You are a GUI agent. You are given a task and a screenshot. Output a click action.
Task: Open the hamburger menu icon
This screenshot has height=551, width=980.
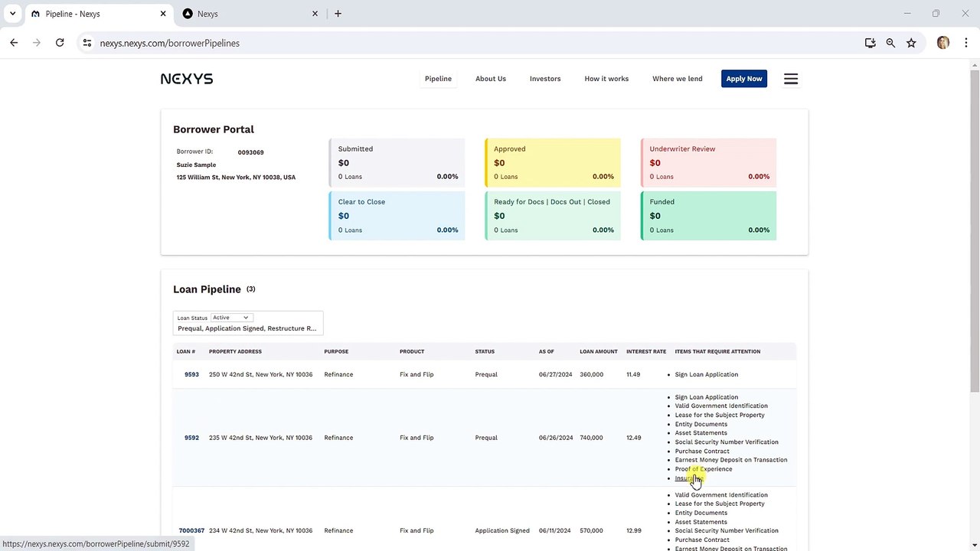(791, 79)
